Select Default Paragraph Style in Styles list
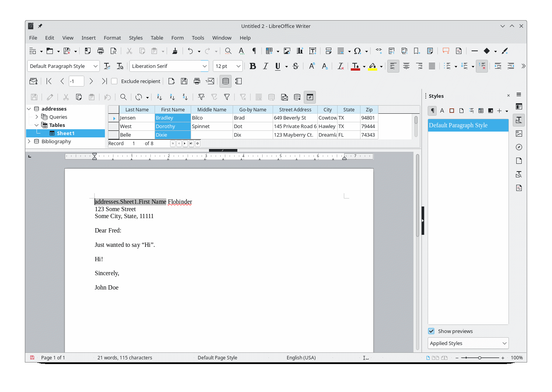 click(468, 125)
